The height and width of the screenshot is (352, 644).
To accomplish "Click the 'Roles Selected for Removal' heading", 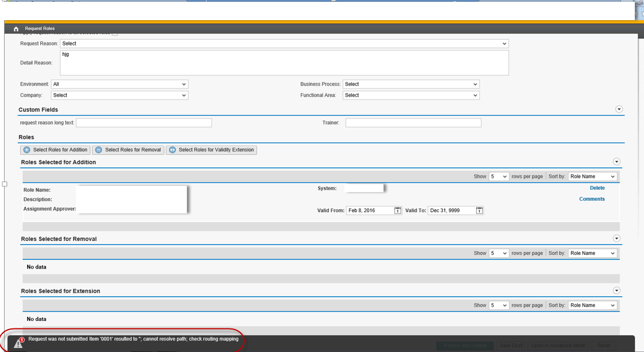I will (59, 239).
